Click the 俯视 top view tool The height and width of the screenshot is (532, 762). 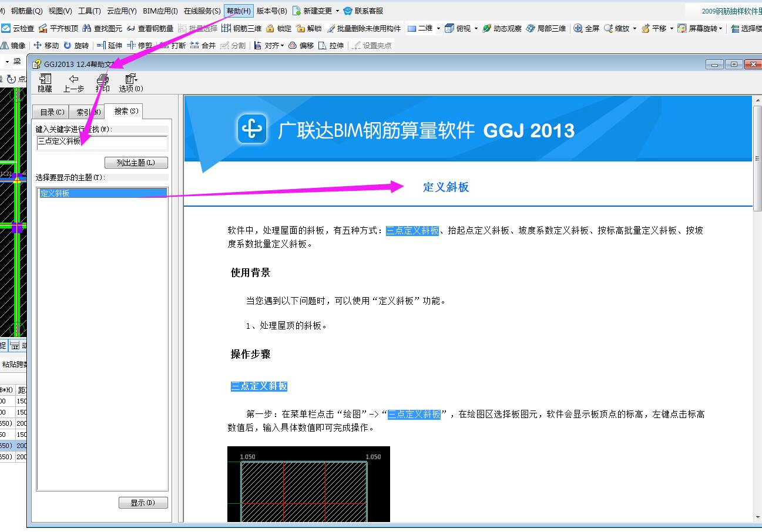(458, 28)
